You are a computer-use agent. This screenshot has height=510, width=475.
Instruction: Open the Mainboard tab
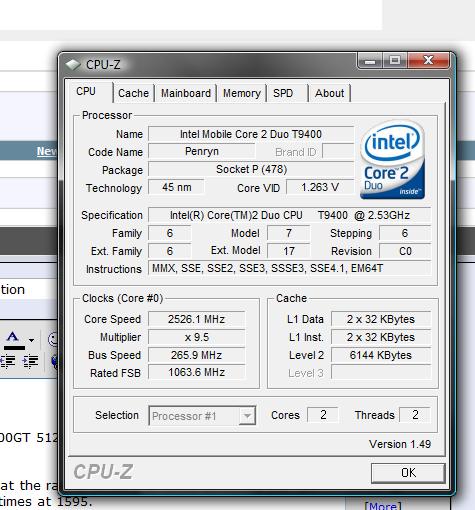coord(186,93)
